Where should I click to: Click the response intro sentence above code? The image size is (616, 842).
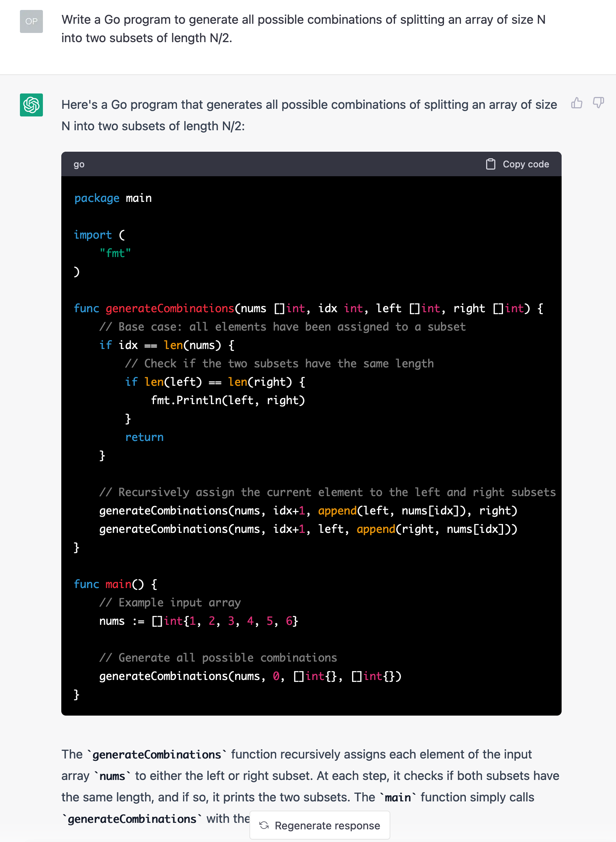point(309,115)
